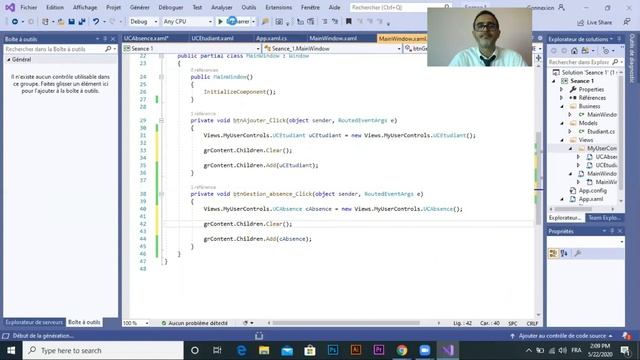Switch to UCAbsence.xaml tab
640x360 pixels.
(x=146, y=38)
